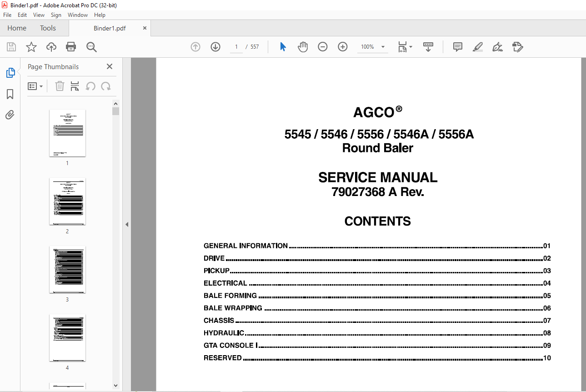The image size is (586, 392).
Task: Rotate page clockwise
Action: [x=106, y=86]
